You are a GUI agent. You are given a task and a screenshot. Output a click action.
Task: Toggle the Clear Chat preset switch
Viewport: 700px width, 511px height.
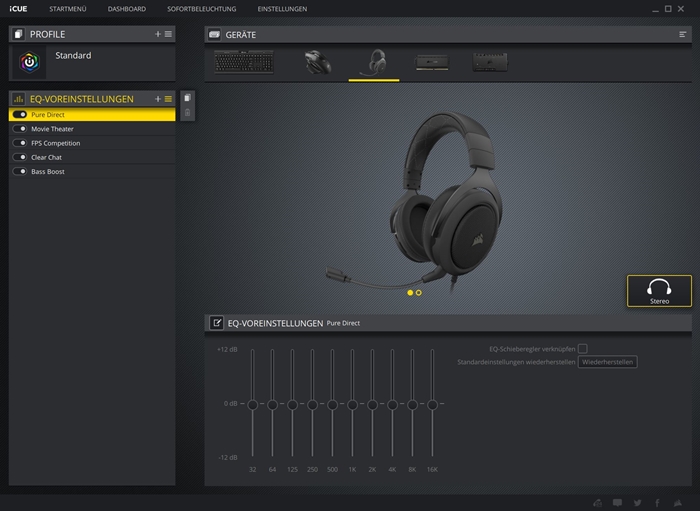(20, 158)
